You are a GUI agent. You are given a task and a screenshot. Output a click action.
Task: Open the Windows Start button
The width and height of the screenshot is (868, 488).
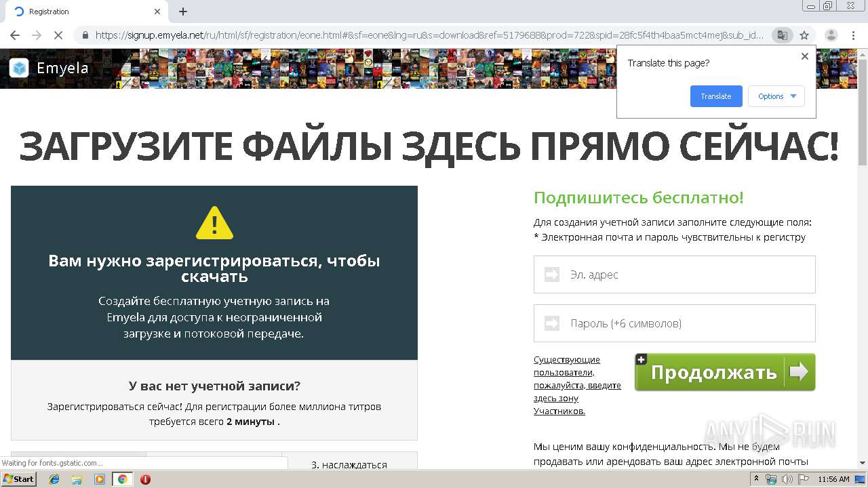19,479
